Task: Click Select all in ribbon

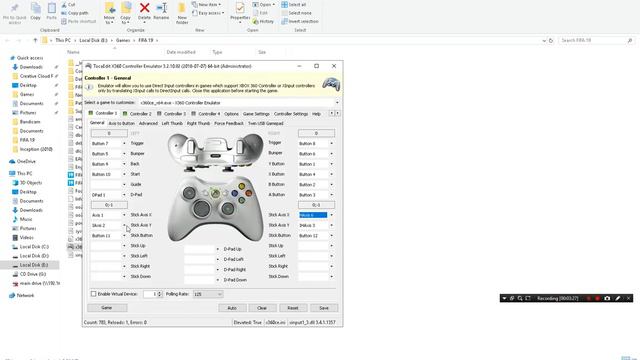Action: point(293,5)
